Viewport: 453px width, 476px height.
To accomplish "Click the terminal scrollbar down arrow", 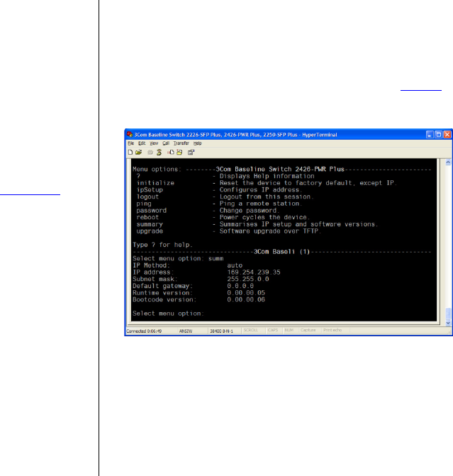I will [448, 323].
